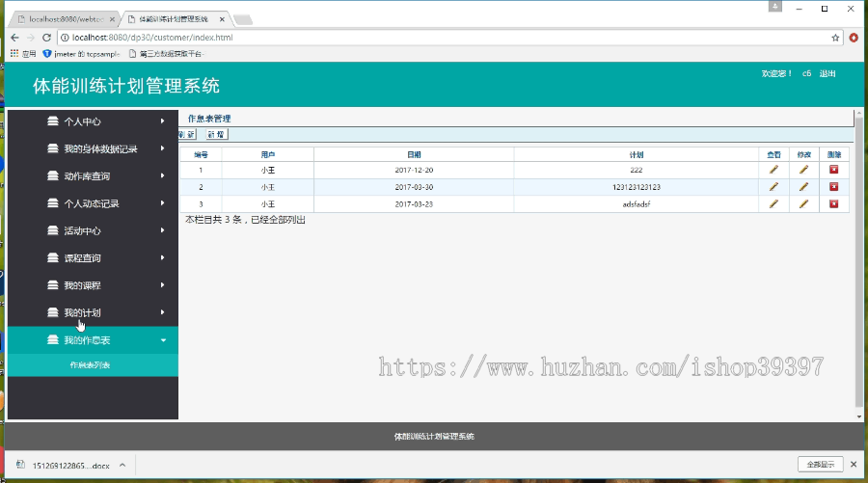The height and width of the screenshot is (483, 868).
Task: Click the stack icon beside 课程查询
Action: [53, 257]
